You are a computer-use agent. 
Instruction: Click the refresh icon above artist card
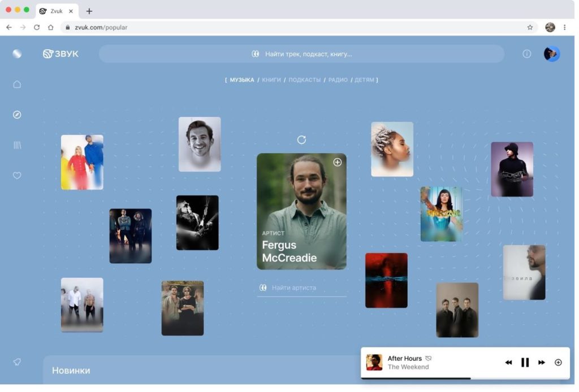(301, 140)
